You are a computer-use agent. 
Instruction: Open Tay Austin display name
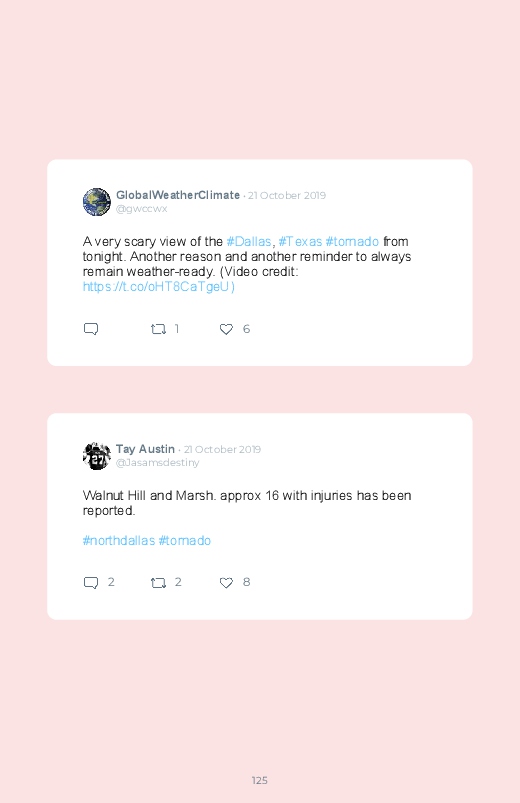(145, 449)
